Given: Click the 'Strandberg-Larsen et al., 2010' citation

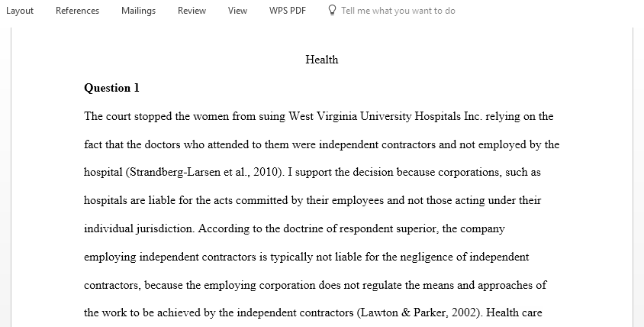Looking at the screenshot, I should coord(204,172).
